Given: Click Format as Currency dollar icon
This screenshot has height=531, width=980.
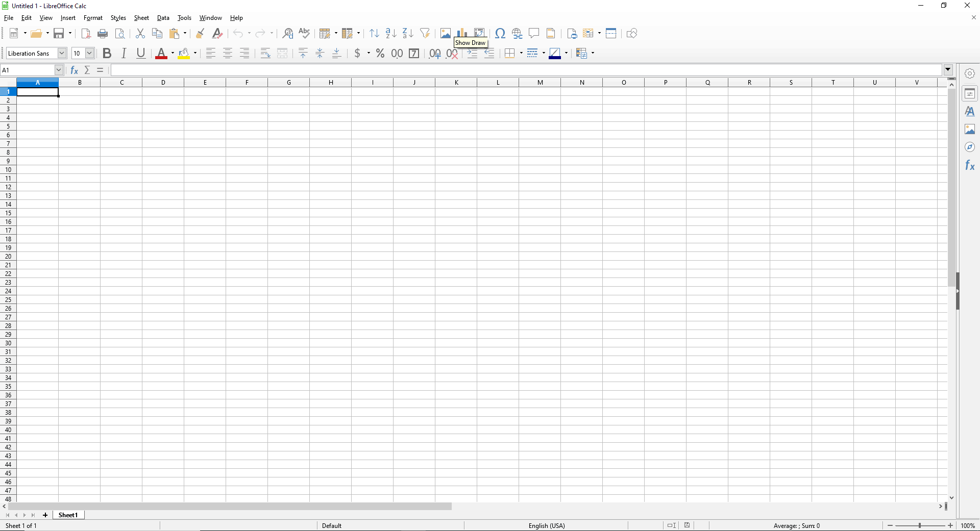Looking at the screenshot, I should (357, 53).
